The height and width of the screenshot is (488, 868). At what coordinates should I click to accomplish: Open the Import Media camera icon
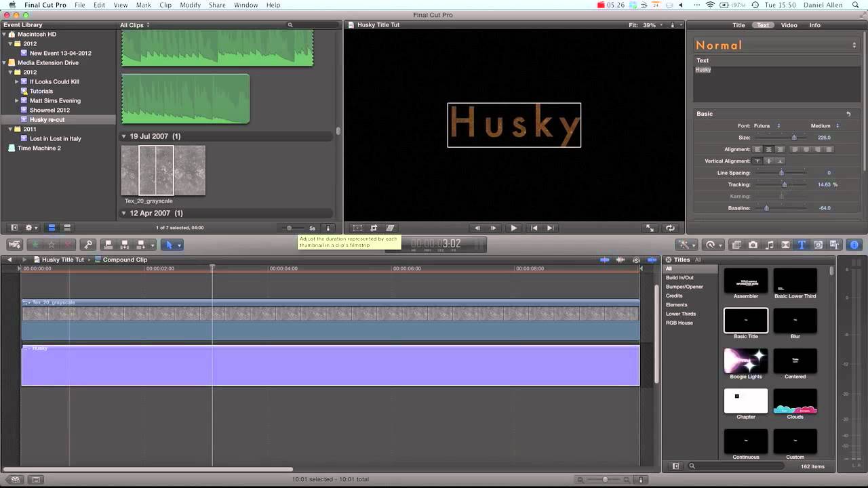coord(14,245)
